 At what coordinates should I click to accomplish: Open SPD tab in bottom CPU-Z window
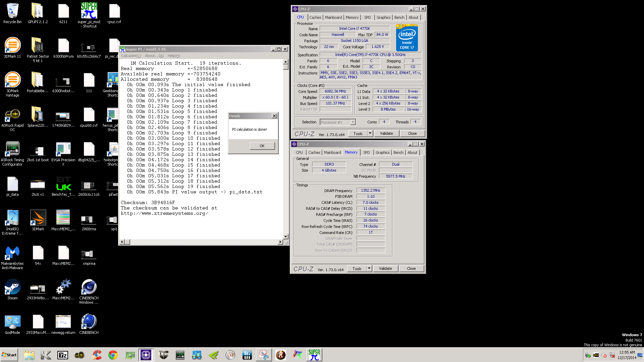367,153
